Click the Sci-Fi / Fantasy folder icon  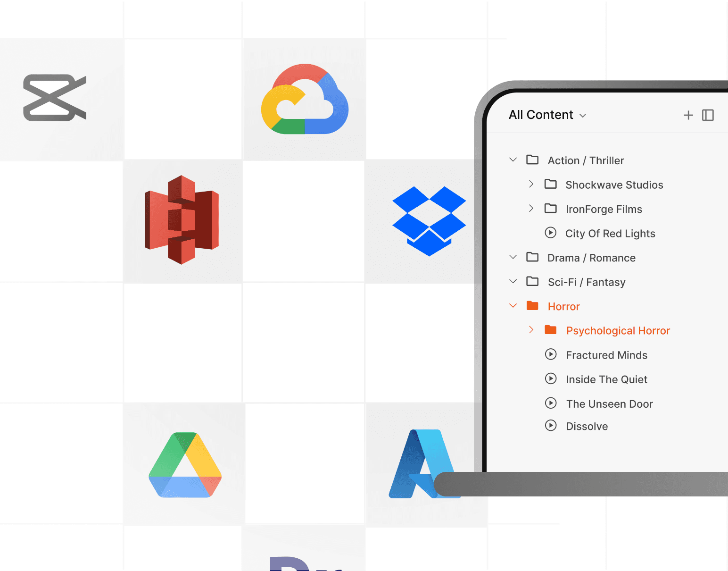(532, 282)
